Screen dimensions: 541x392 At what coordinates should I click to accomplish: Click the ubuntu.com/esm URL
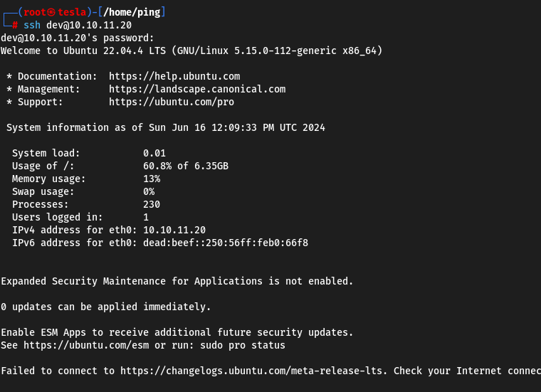(86, 345)
